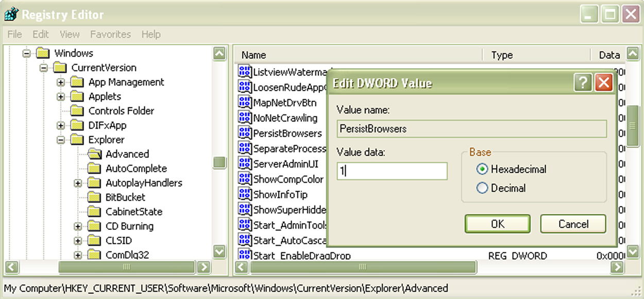Select the Hexadecimal base option
Image resolution: width=644 pixels, height=299 pixels.
point(482,169)
